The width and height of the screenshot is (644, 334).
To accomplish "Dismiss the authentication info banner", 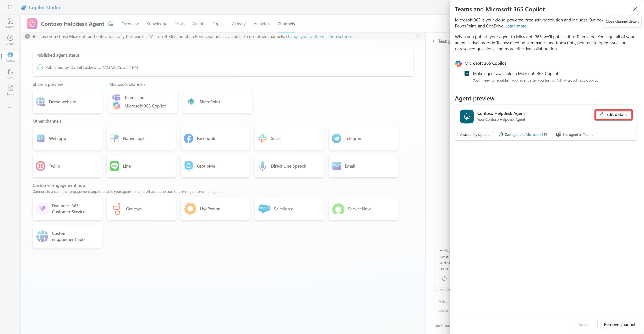I will pyautogui.click(x=418, y=36).
